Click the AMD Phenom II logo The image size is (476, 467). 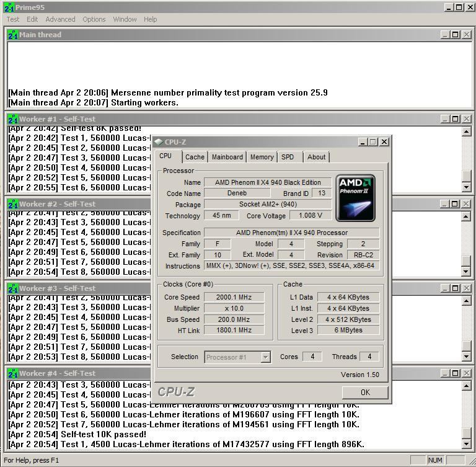[356, 198]
